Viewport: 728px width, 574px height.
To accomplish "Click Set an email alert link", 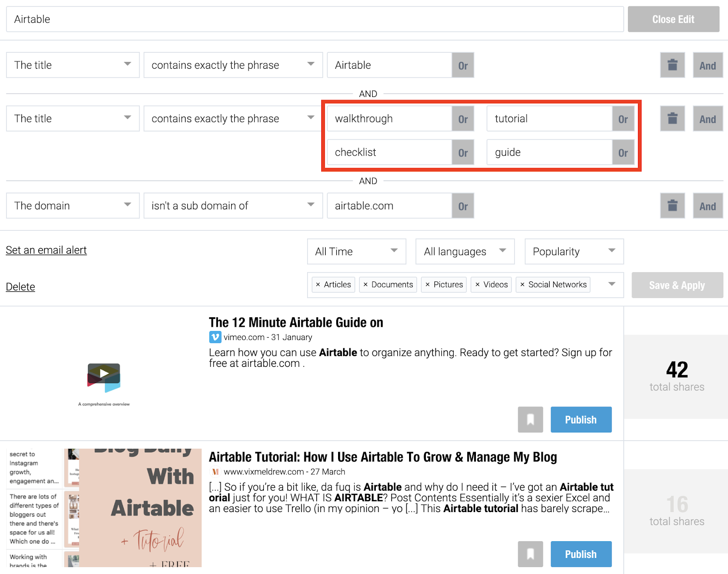I will click(46, 250).
